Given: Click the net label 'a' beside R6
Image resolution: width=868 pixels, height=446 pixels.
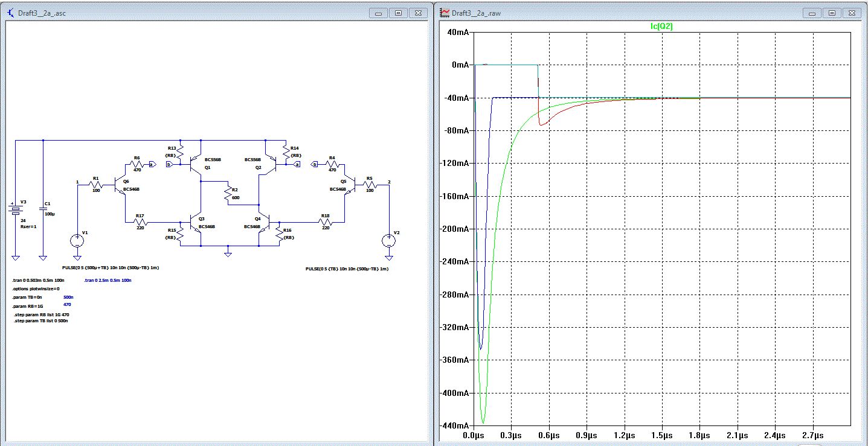Looking at the screenshot, I should (x=152, y=164).
